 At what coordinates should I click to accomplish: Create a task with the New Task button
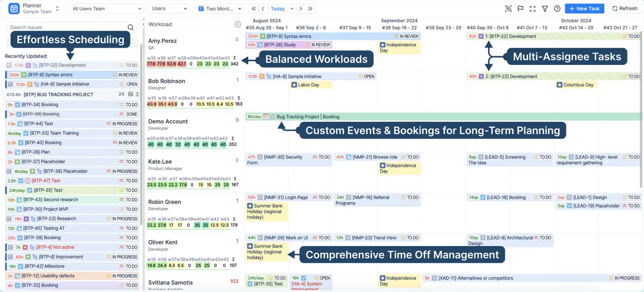[584, 8]
